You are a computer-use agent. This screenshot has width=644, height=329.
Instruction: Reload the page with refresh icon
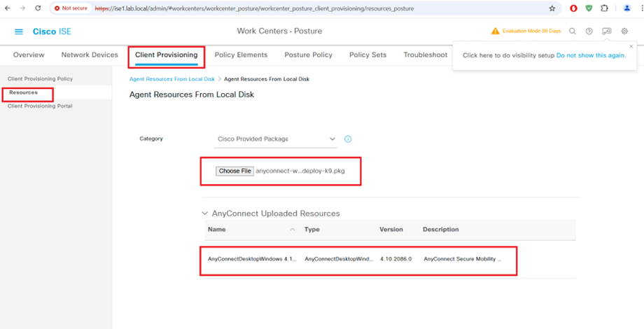coord(38,8)
